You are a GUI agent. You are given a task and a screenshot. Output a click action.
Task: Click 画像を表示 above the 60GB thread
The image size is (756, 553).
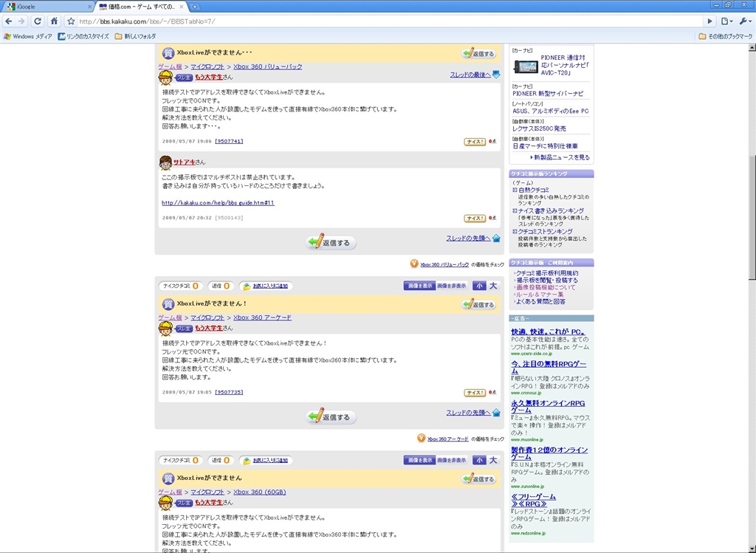pos(419,461)
